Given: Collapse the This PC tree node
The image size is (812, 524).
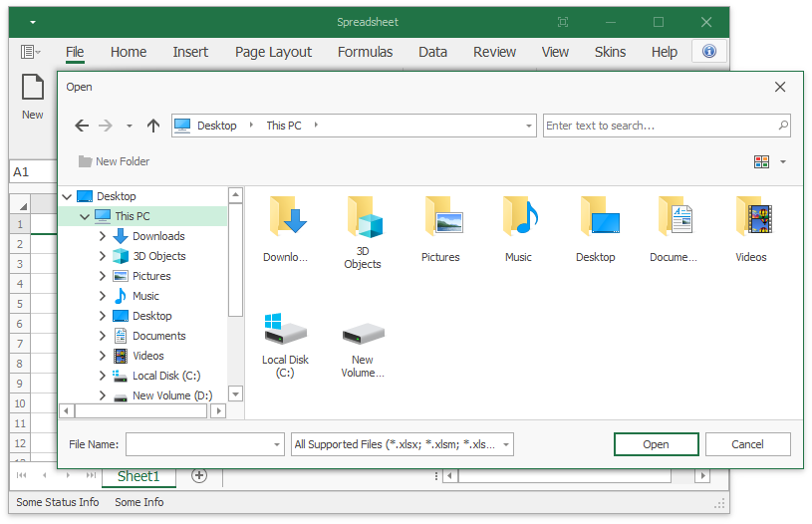Looking at the screenshot, I should (85, 216).
